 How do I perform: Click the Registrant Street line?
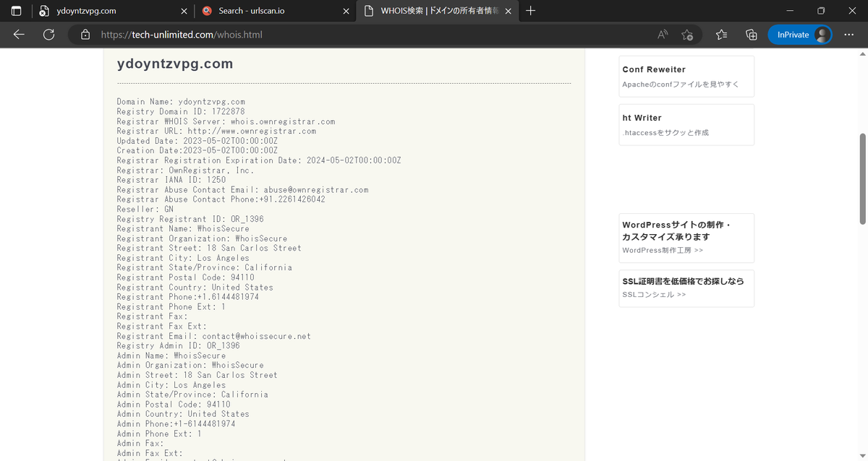[x=209, y=248]
